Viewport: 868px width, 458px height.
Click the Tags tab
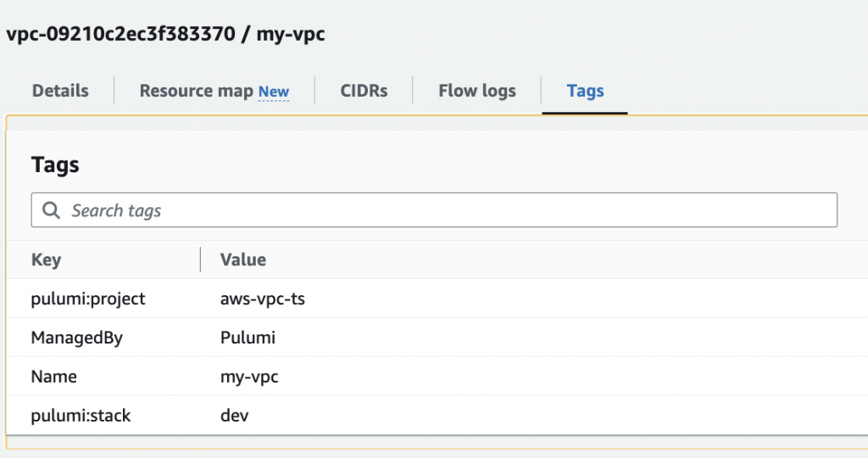pyautogui.click(x=585, y=91)
